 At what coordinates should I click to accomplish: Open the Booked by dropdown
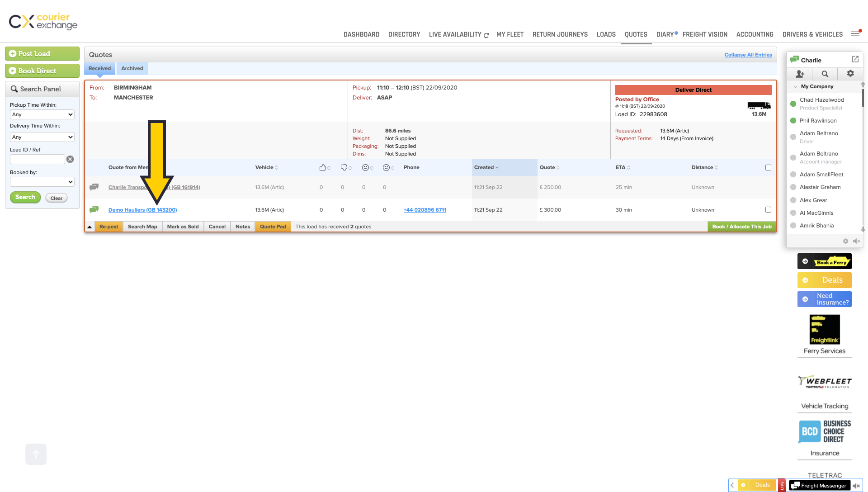click(42, 182)
